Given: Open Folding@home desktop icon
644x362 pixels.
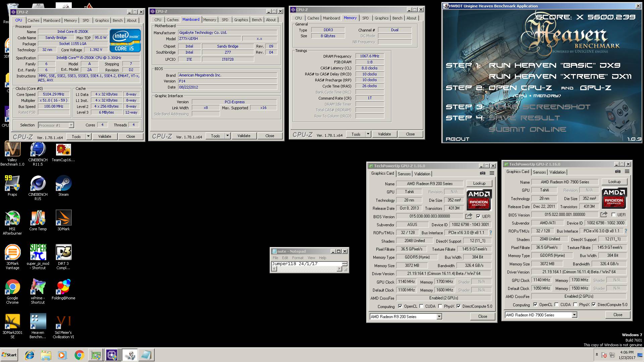Looking at the screenshot, I should click(63, 290).
